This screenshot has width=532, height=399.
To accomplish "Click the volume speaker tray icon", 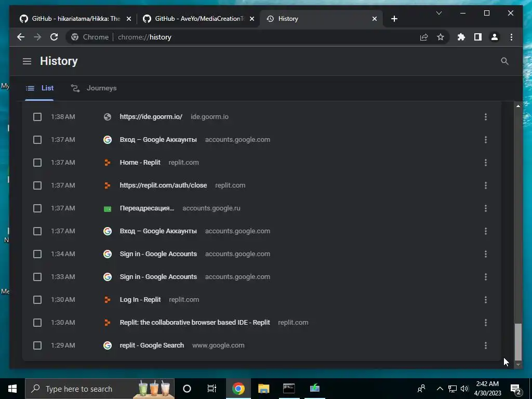I will tap(464, 389).
